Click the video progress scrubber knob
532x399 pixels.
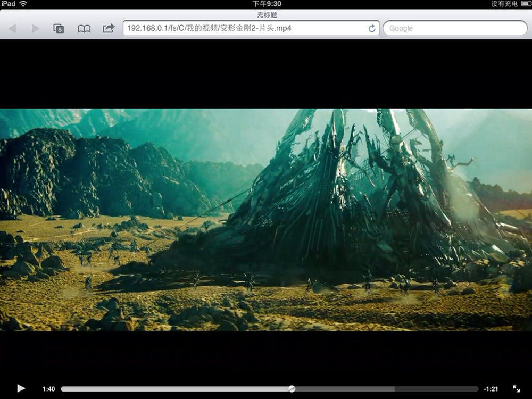[x=292, y=389]
